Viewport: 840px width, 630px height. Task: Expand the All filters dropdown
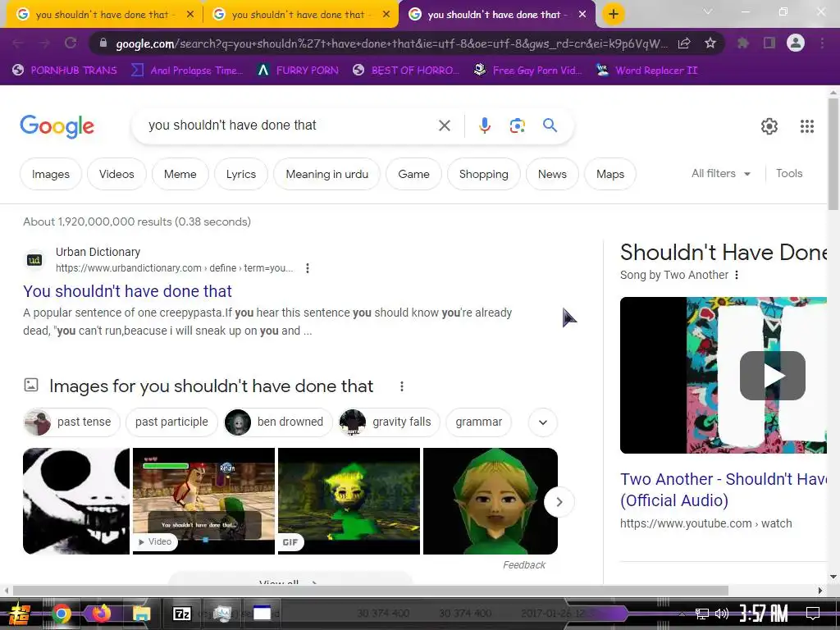[721, 174]
